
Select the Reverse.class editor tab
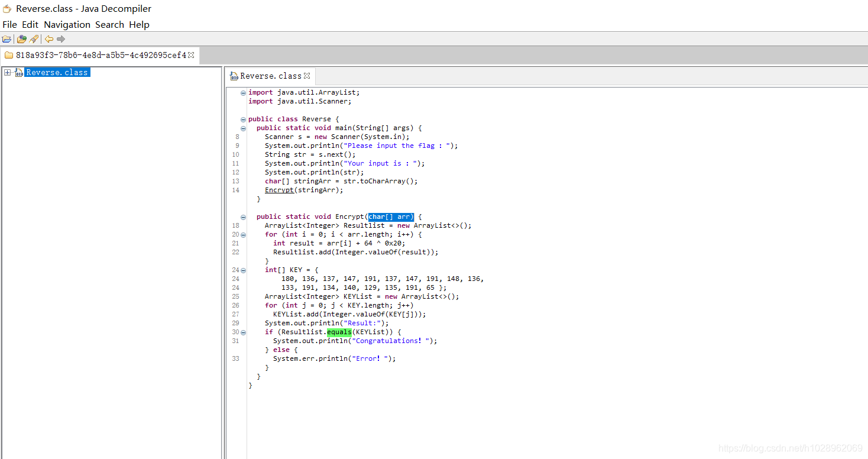tap(270, 76)
